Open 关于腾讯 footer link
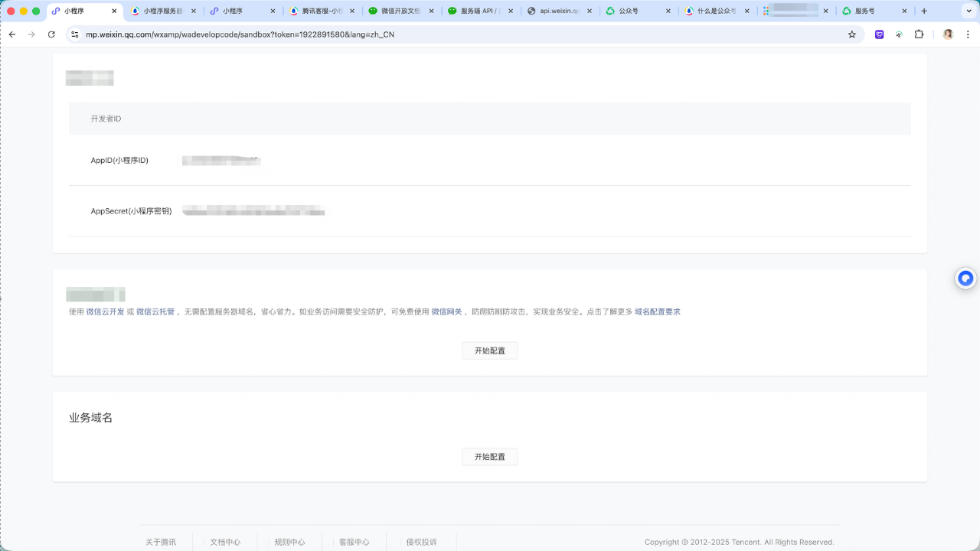 coord(161,542)
